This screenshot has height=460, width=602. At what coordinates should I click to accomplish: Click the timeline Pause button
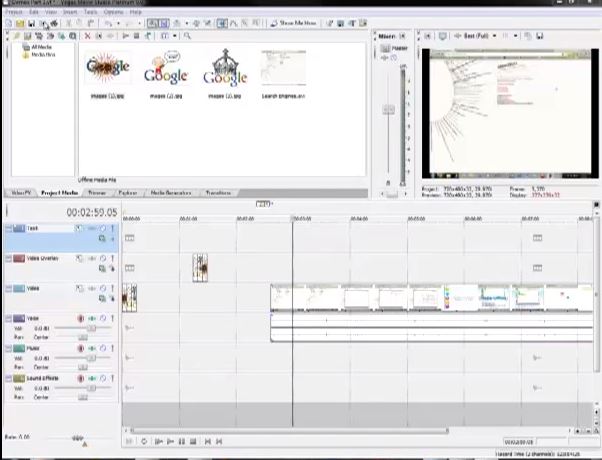182,442
